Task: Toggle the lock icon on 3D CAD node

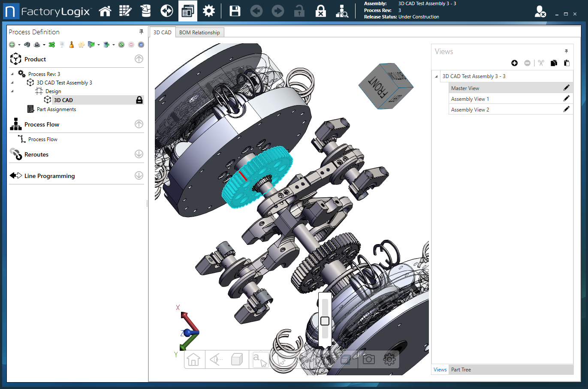Action: (139, 100)
